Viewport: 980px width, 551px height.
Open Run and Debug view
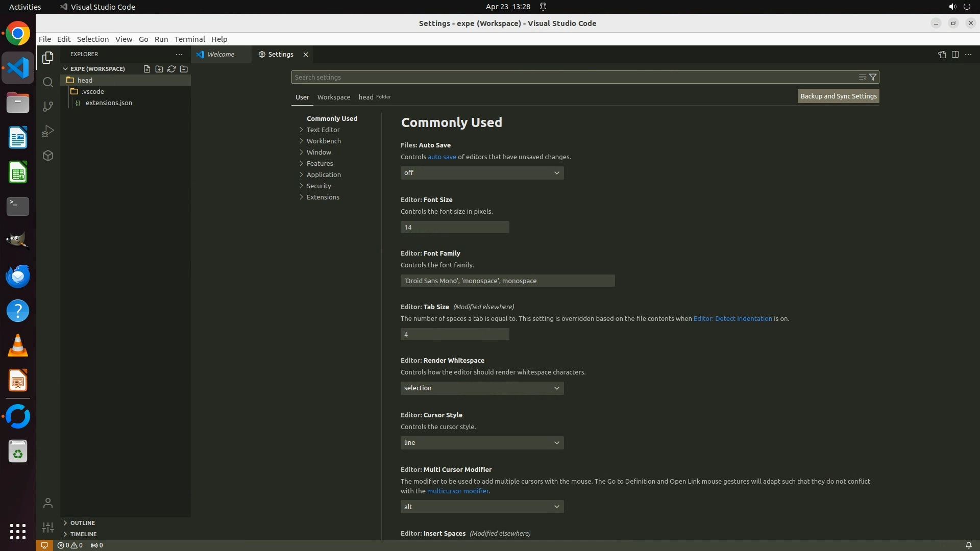(48, 131)
